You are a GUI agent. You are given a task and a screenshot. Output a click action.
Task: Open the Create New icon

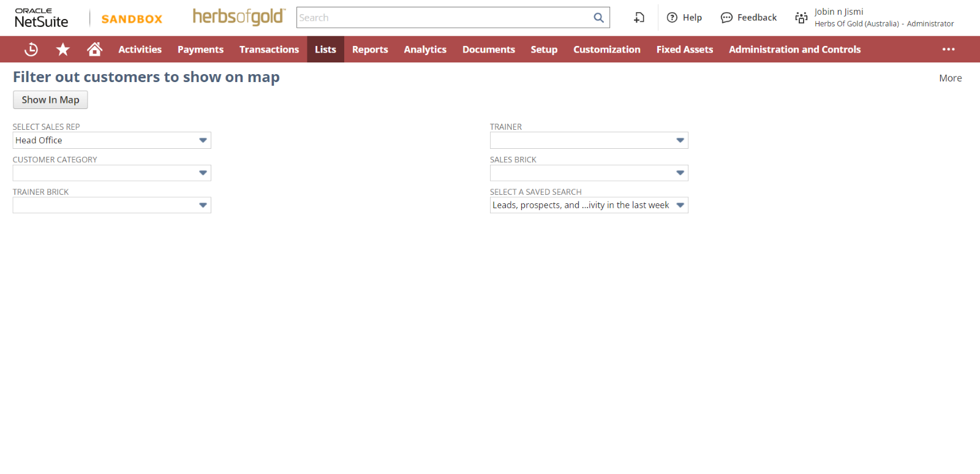[639, 18]
